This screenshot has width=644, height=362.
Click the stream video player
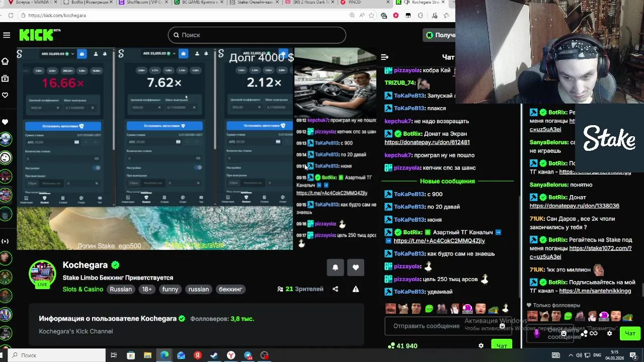point(196,149)
